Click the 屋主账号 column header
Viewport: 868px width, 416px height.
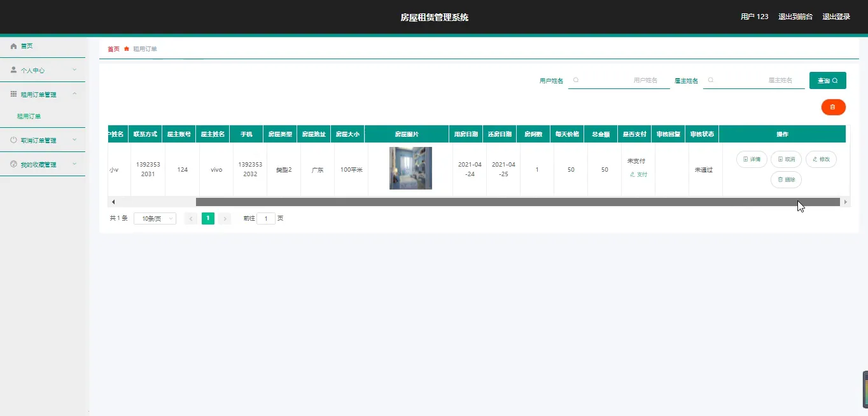point(179,134)
